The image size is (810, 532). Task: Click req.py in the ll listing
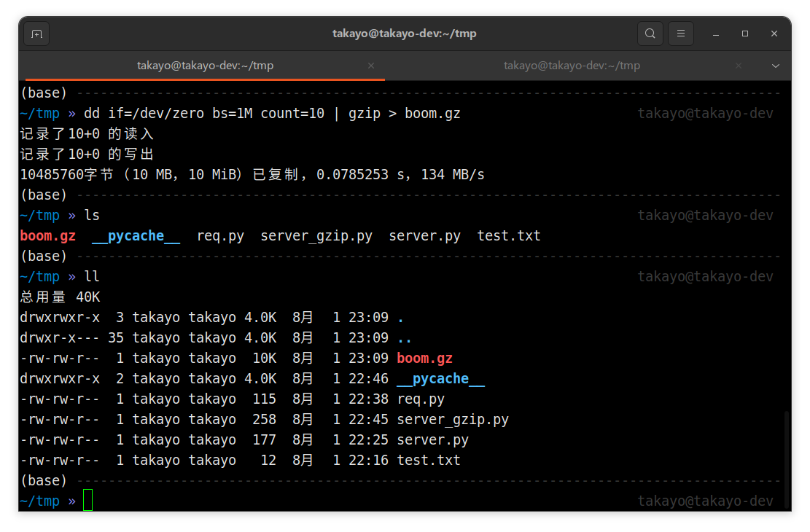(x=421, y=399)
